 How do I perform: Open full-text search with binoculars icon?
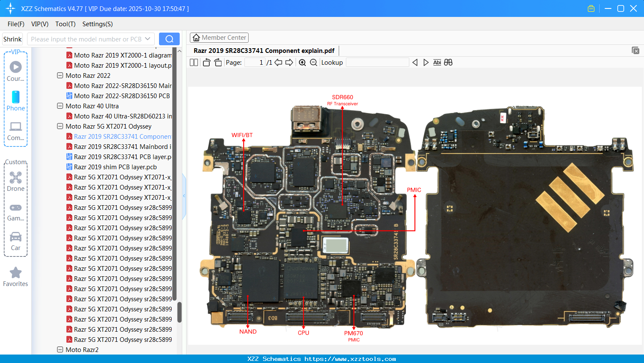click(448, 62)
